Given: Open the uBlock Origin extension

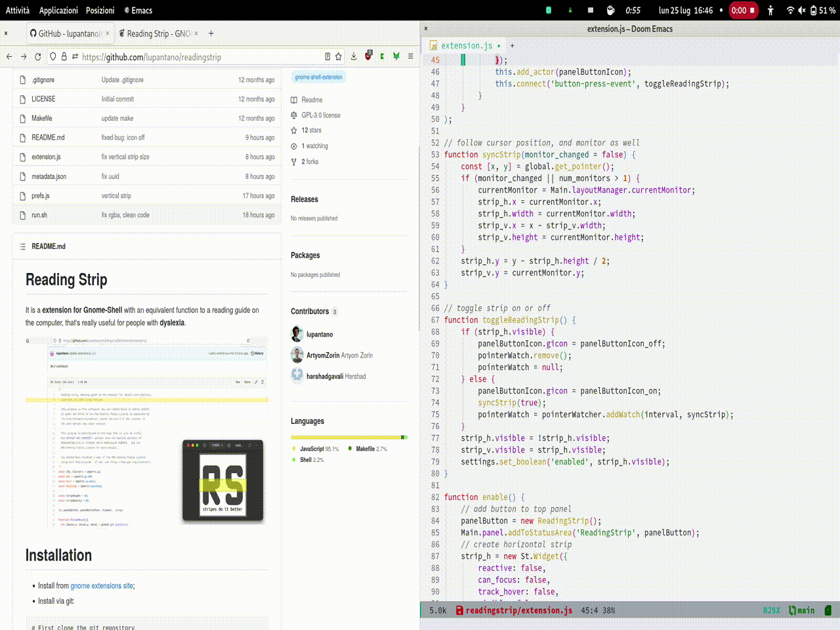Looking at the screenshot, I should click(x=368, y=56).
